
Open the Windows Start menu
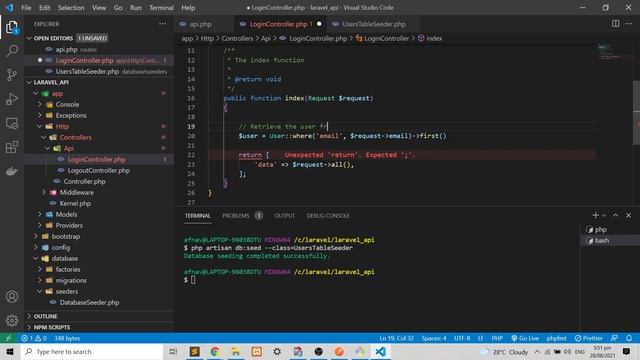(x=10, y=352)
